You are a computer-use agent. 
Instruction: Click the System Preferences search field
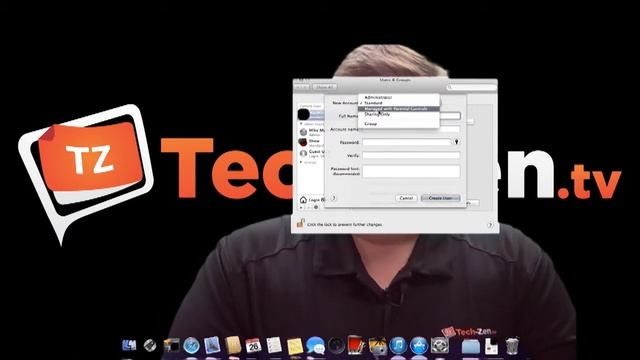(471, 87)
